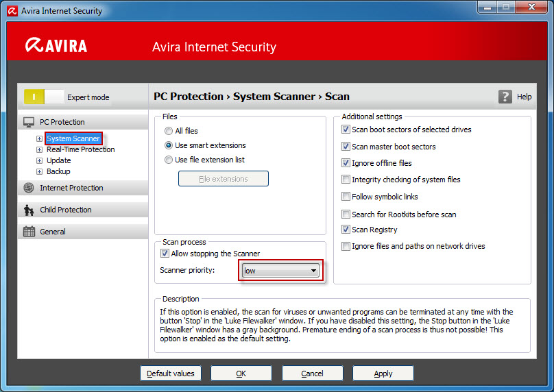Expand the Update tree node
The width and height of the screenshot is (554, 392).
(39, 160)
